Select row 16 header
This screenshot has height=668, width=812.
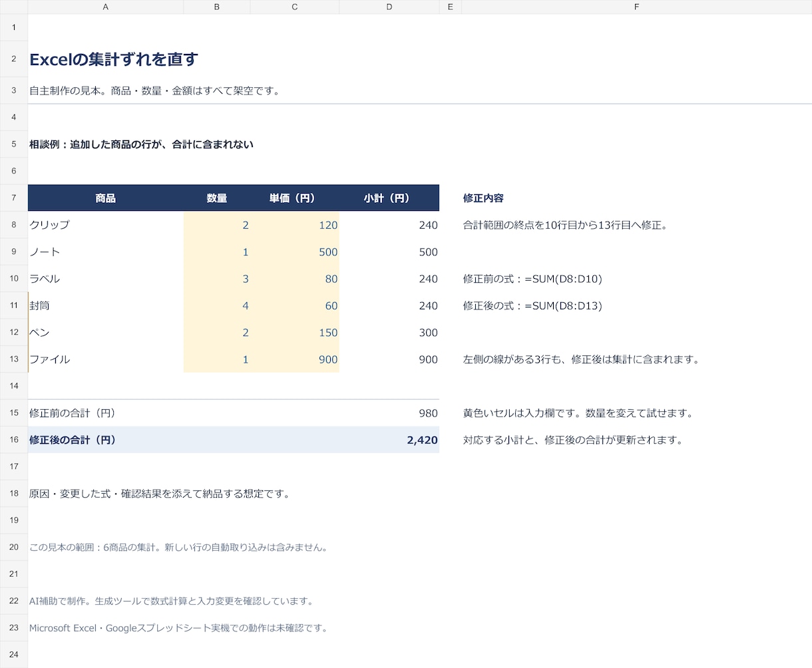[x=14, y=440]
